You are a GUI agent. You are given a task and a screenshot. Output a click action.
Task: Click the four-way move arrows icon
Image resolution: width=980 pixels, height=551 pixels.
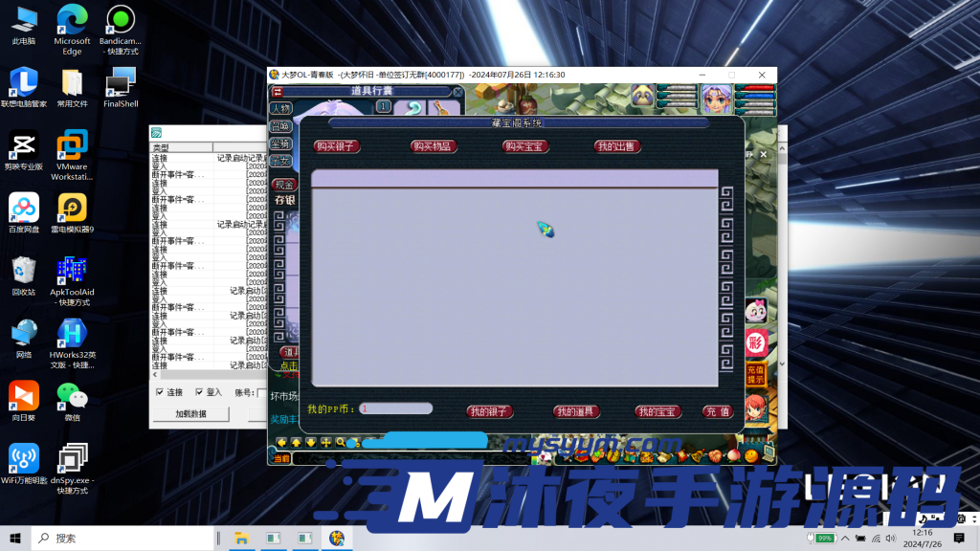coord(325,442)
